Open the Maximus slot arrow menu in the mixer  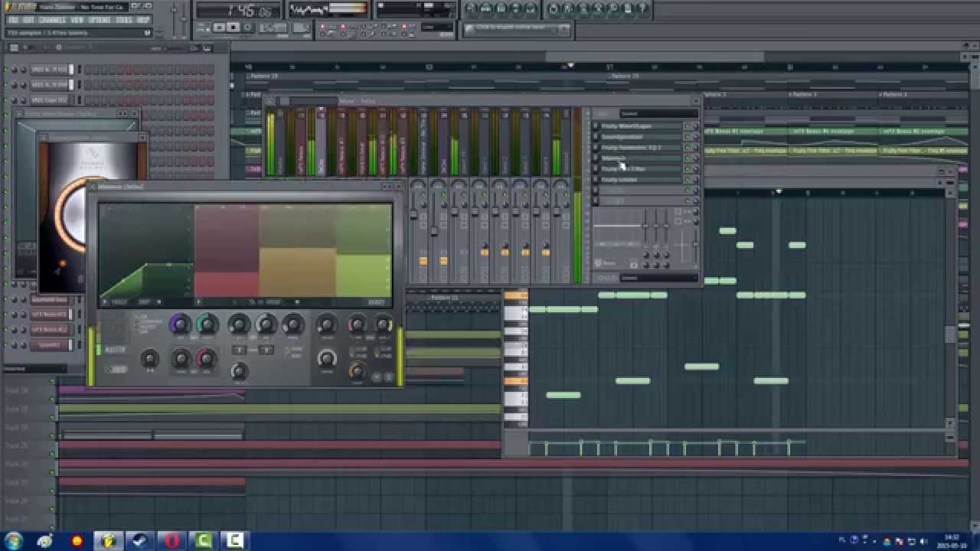tap(596, 158)
